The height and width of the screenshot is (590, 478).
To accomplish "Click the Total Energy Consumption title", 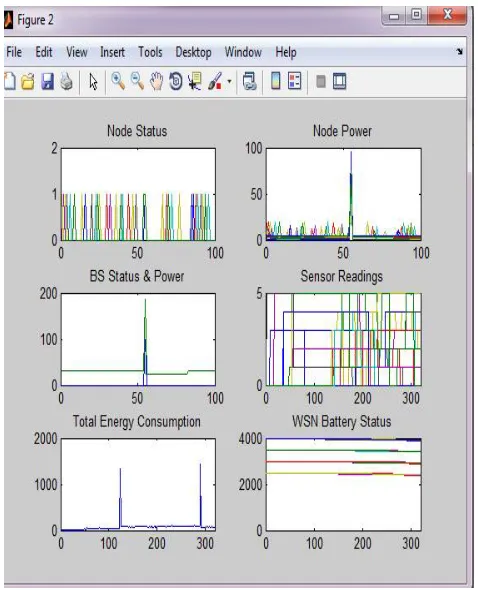I will click(x=137, y=421).
